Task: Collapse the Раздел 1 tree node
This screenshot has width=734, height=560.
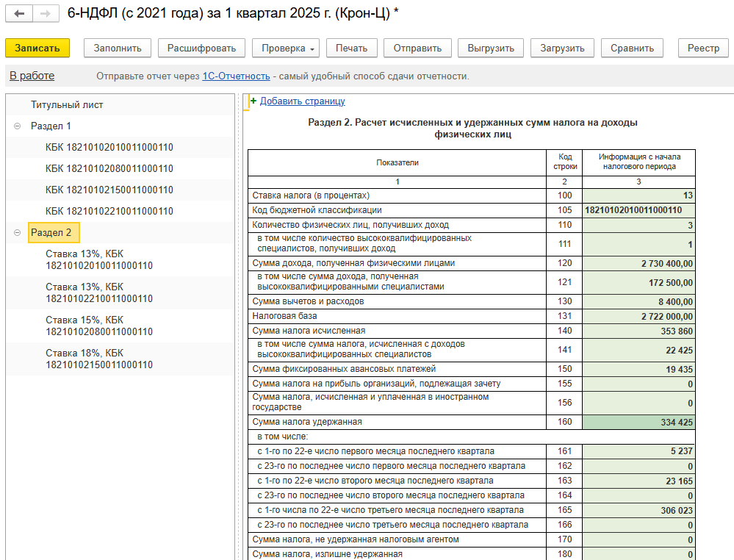Action: [17, 126]
